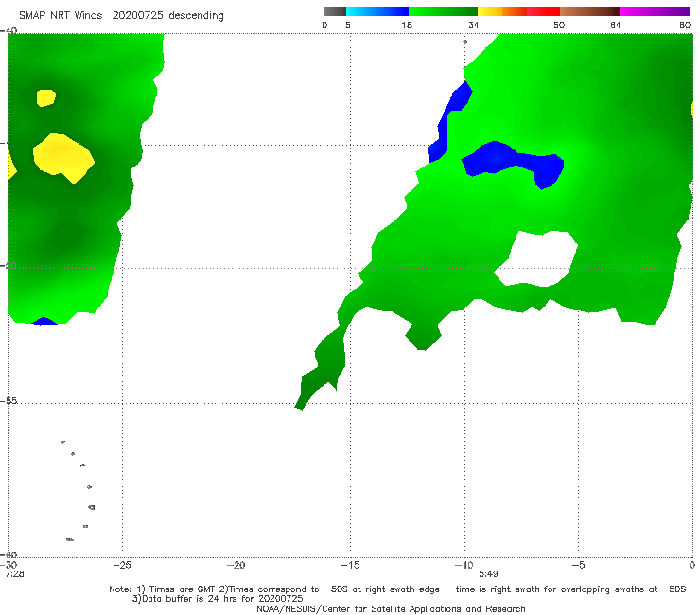Click the small blue patch at left swath bottom
The width and height of the screenshot is (700, 615).
tap(44, 321)
